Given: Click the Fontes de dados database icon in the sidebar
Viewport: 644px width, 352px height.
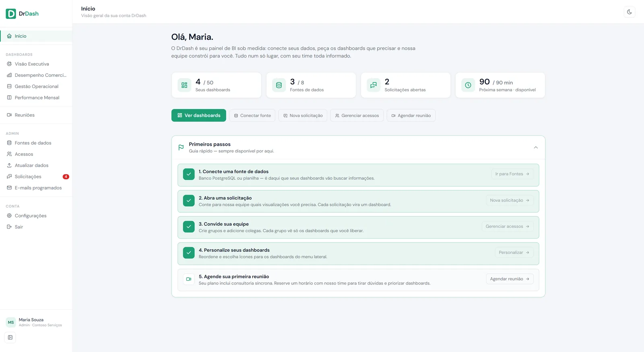Looking at the screenshot, I should tap(9, 143).
